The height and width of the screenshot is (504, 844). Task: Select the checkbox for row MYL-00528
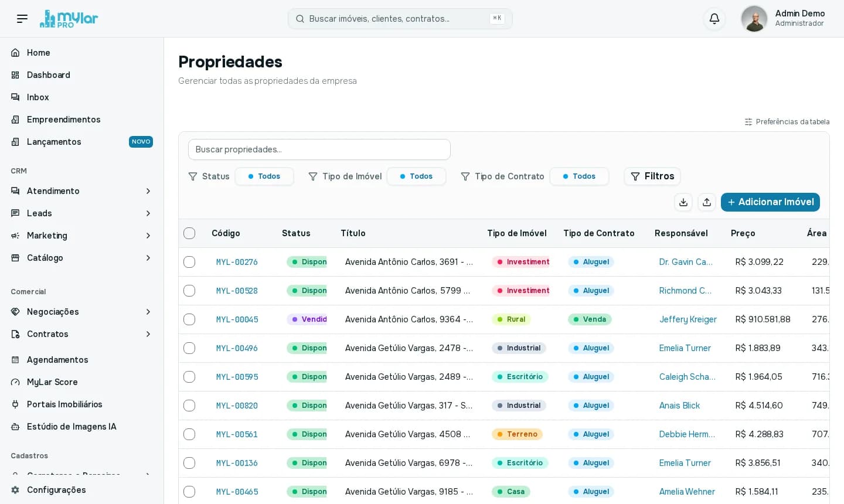(189, 291)
